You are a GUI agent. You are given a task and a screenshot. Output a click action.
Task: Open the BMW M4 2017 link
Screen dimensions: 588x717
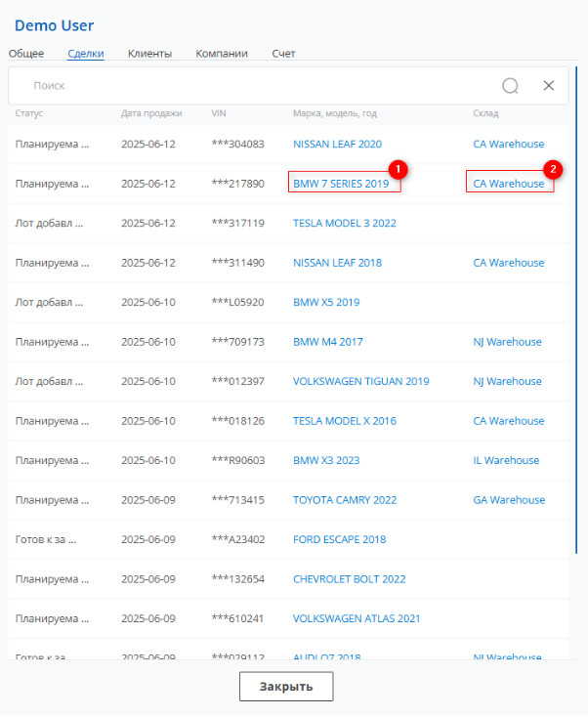pos(328,342)
